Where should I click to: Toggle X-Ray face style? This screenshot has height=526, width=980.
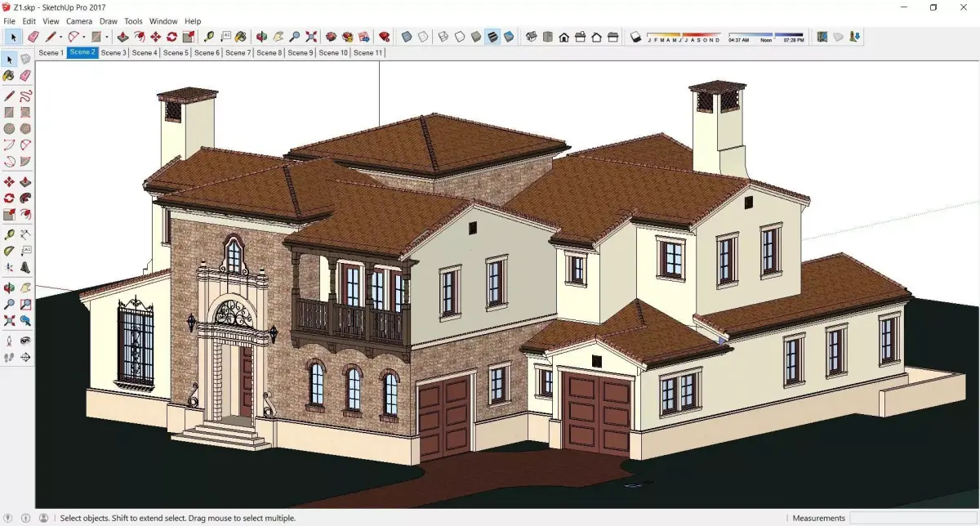pos(406,37)
